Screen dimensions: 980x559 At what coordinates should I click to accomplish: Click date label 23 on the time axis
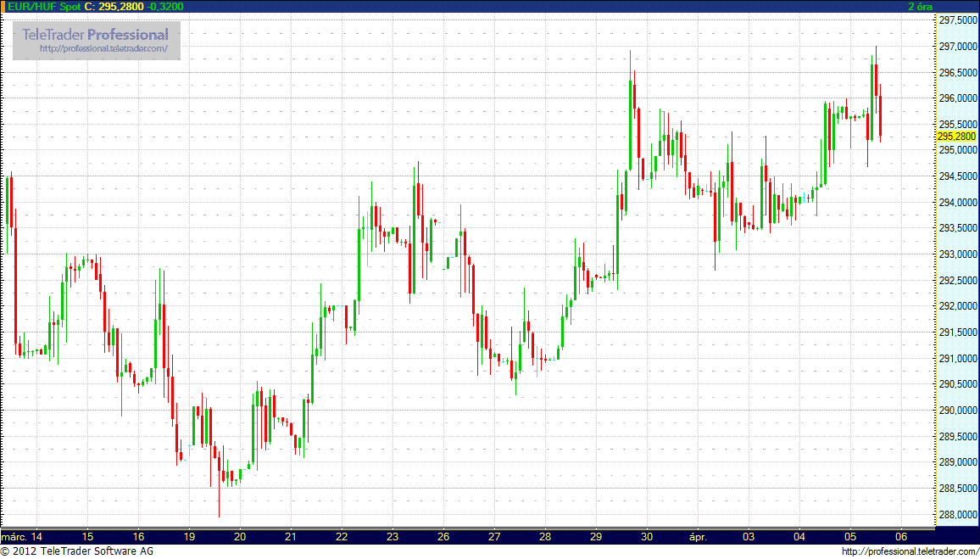[x=393, y=537]
